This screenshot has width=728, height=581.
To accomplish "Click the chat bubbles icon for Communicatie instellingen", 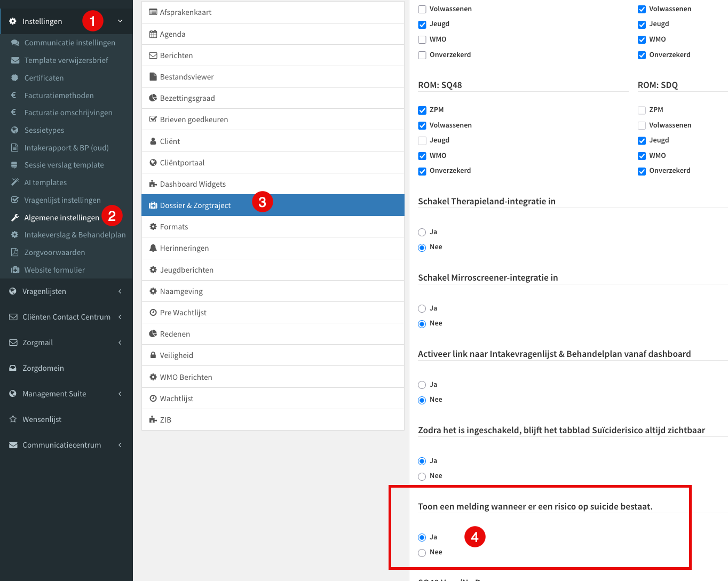I will (x=15, y=43).
